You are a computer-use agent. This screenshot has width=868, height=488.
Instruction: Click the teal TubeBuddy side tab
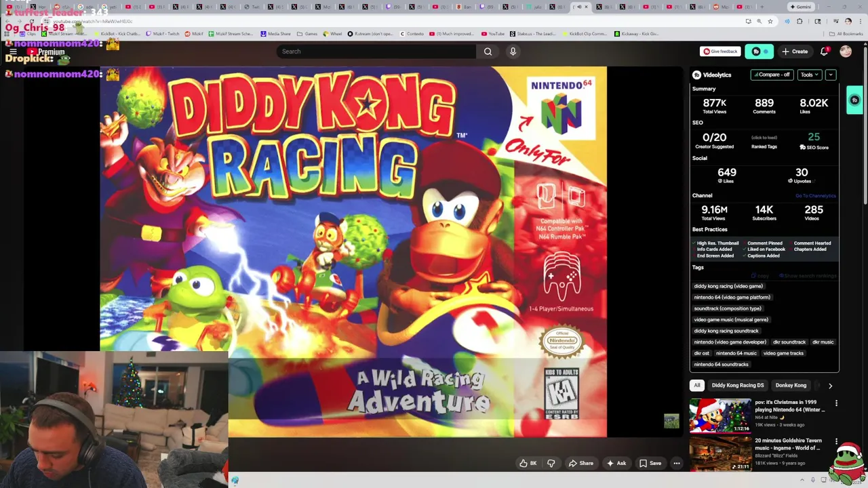tap(854, 100)
